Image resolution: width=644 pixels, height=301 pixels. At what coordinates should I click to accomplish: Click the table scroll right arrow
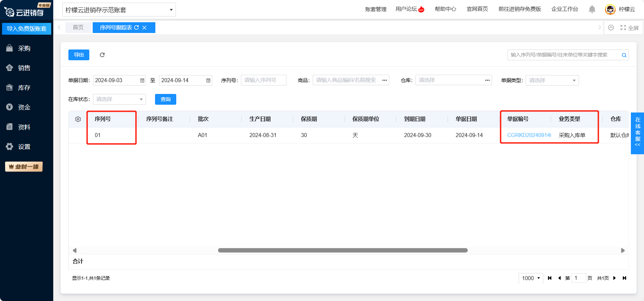(x=623, y=250)
